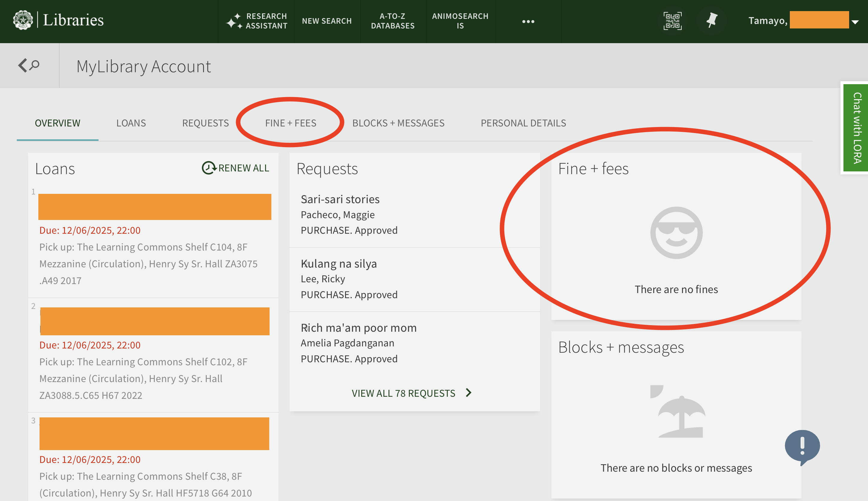Open the Blocks + Messages tab
The height and width of the screenshot is (501, 868).
pos(398,123)
